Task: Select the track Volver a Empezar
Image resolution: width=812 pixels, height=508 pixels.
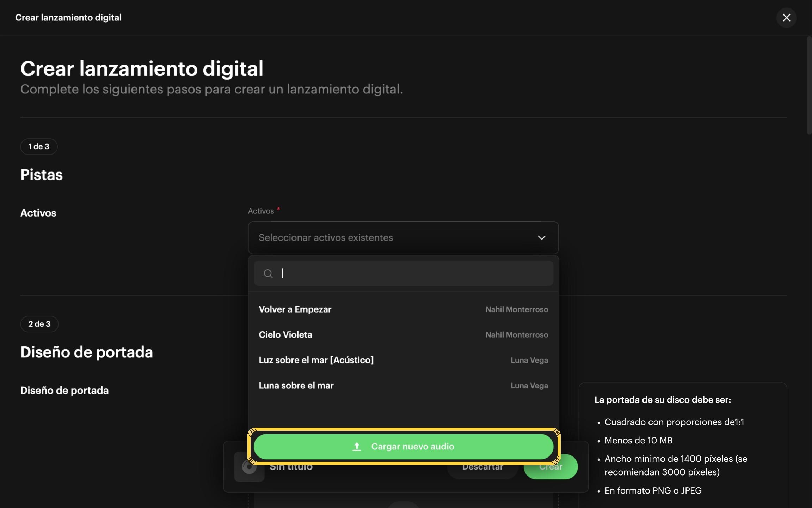Action: tap(403, 309)
